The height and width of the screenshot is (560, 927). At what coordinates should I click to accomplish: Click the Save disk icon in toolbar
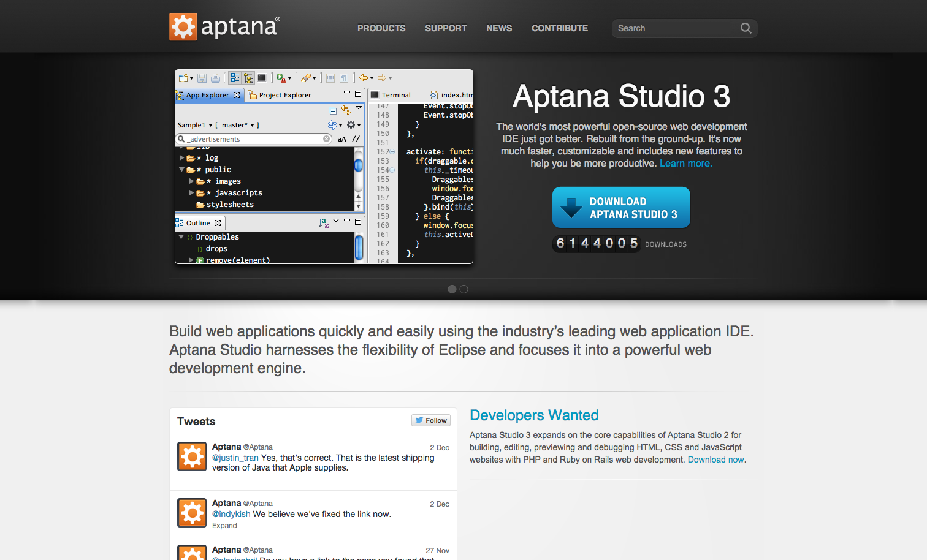[x=202, y=78]
